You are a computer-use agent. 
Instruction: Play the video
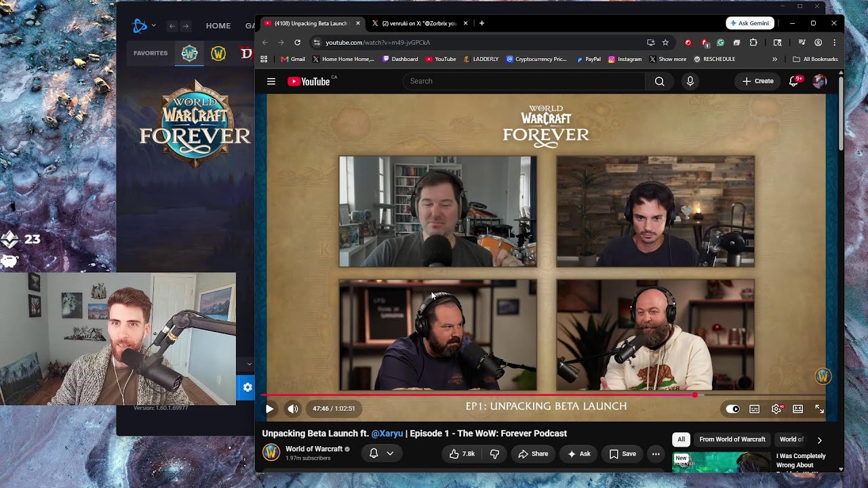(269, 409)
